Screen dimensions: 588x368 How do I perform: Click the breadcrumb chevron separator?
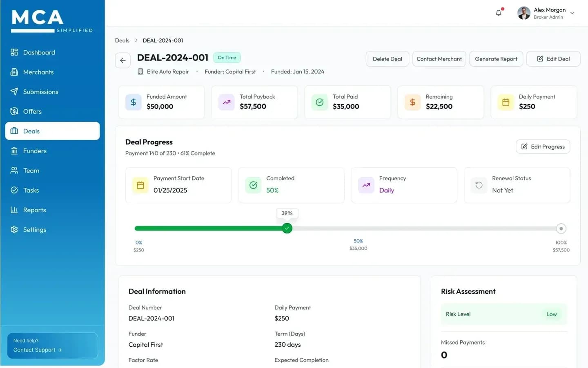(136, 40)
